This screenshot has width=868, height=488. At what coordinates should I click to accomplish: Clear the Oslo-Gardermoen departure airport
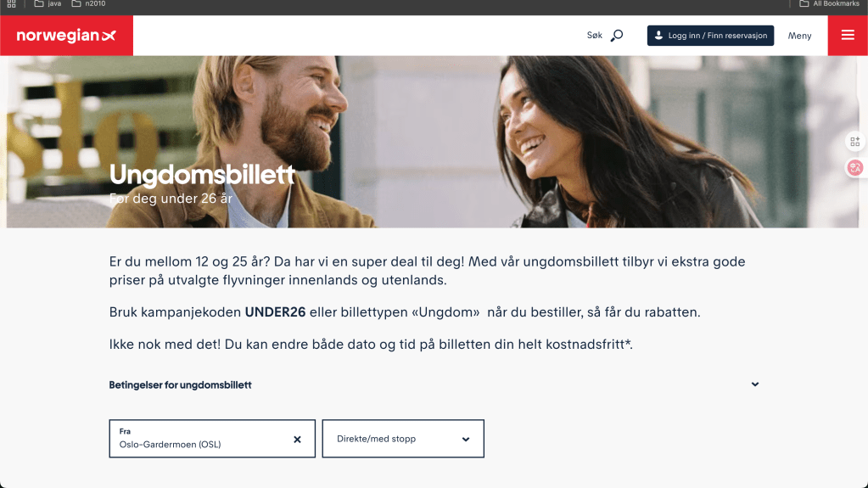click(297, 440)
